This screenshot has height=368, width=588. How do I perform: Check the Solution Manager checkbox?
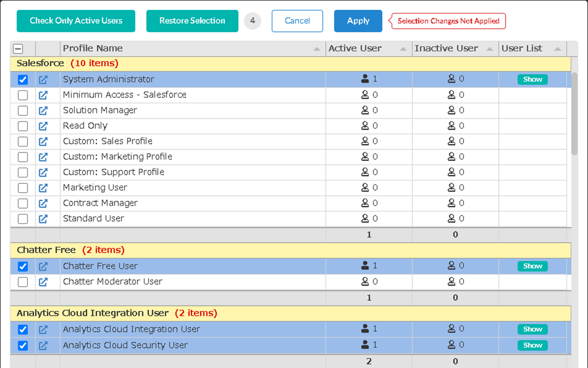[23, 111]
